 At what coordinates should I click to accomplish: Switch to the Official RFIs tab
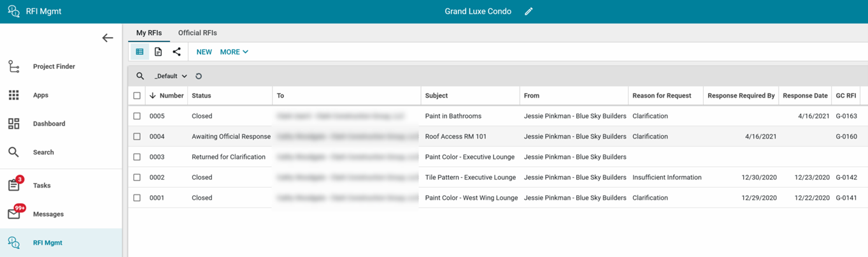197,33
